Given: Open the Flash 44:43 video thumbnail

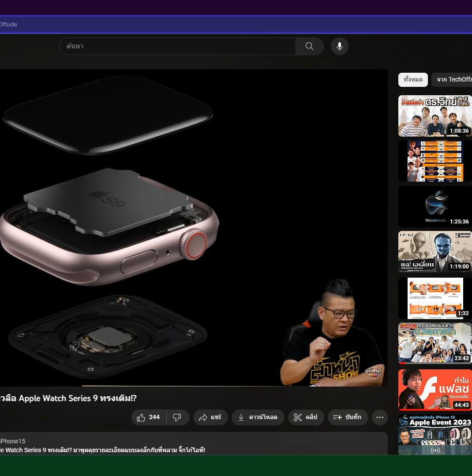Looking at the screenshot, I should (x=435, y=390).
